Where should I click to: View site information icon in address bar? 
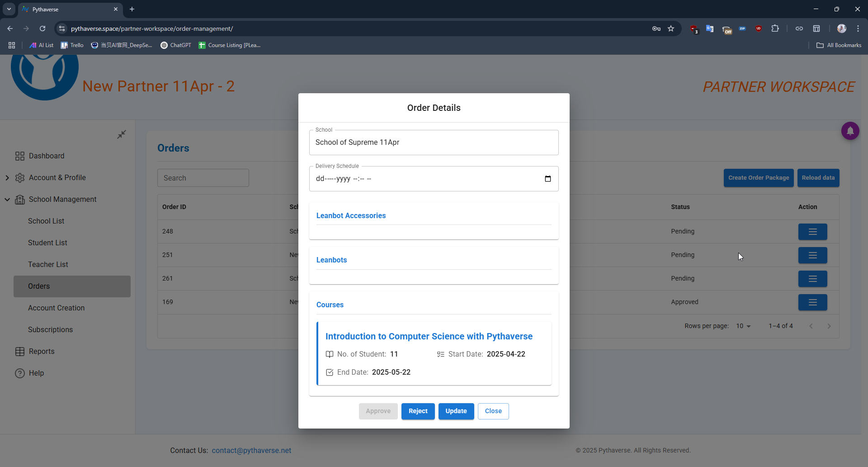[62, 29]
